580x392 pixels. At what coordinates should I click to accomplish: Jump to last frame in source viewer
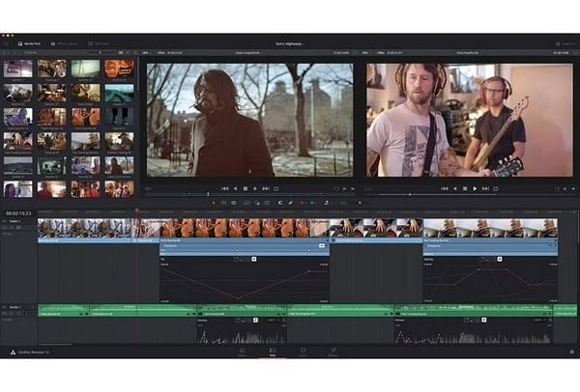(266, 189)
